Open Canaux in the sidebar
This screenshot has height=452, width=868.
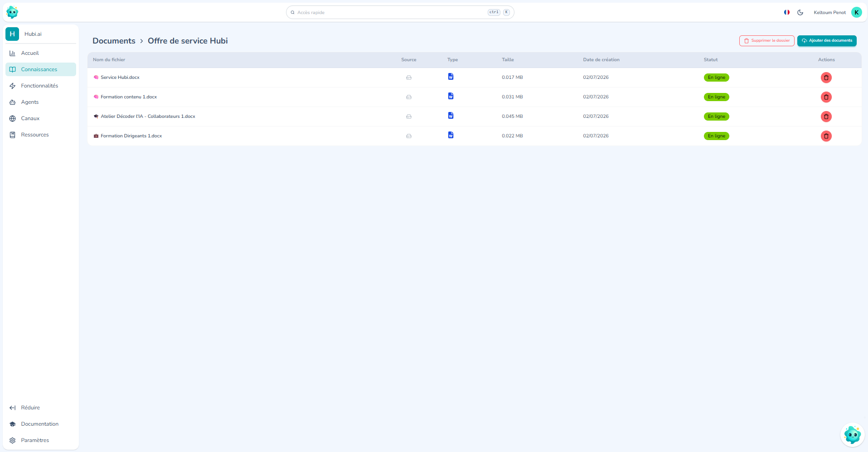(41, 118)
